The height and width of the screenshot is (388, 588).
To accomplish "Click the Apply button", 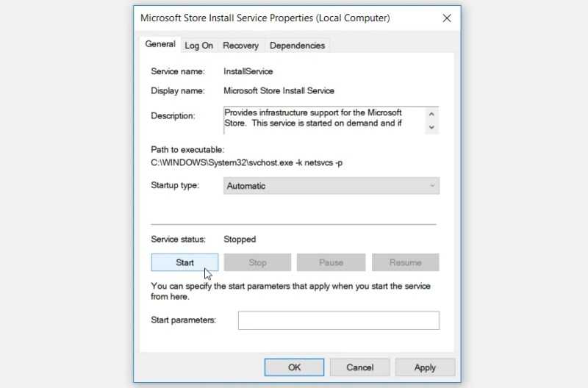I will click(426, 367).
